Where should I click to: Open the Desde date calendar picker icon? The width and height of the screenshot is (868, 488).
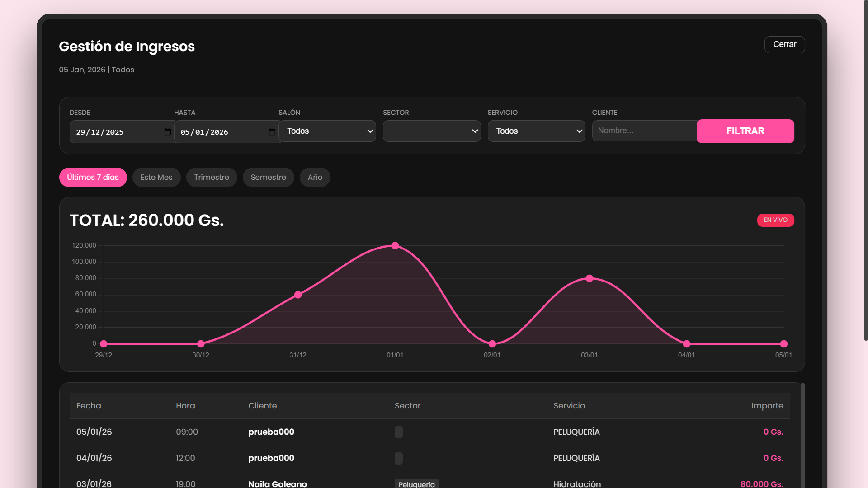point(168,132)
